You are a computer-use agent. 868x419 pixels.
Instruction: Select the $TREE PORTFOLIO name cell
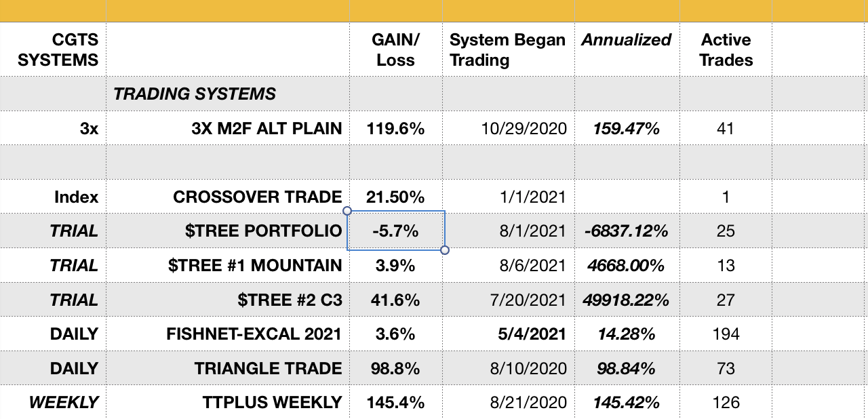tap(263, 231)
